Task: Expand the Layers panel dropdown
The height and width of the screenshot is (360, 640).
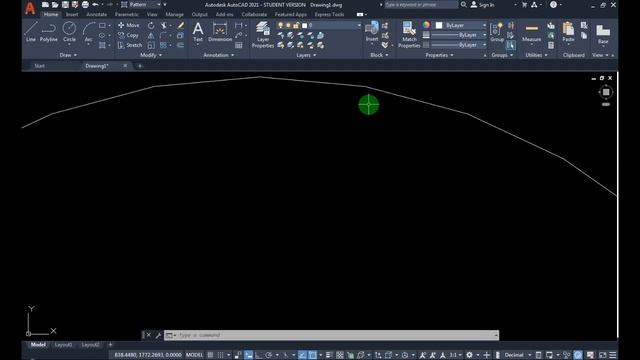Action: [x=306, y=55]
